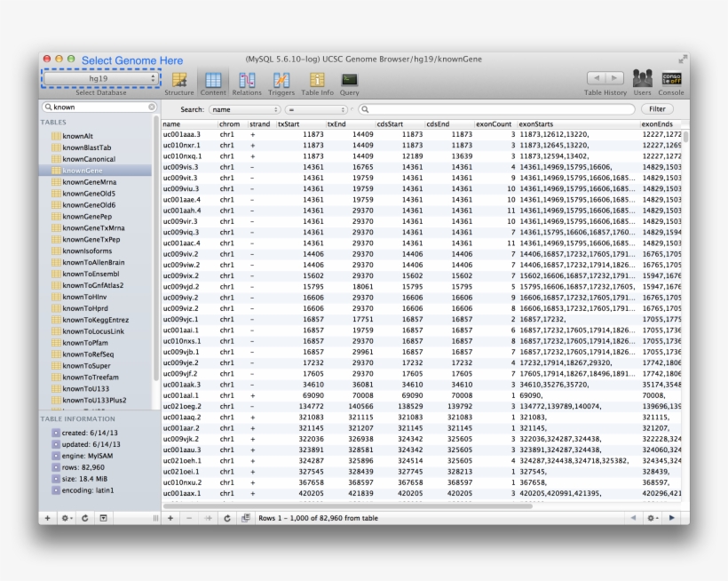The width and height of the screenshot is (728, 581).
Task: Open the Triggers view
Action: (281, 80)
